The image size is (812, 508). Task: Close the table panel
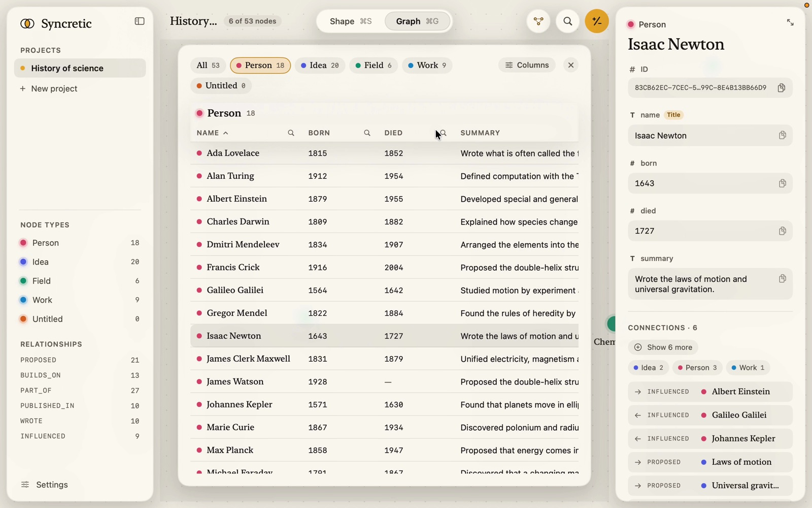(x=571, y=65)
